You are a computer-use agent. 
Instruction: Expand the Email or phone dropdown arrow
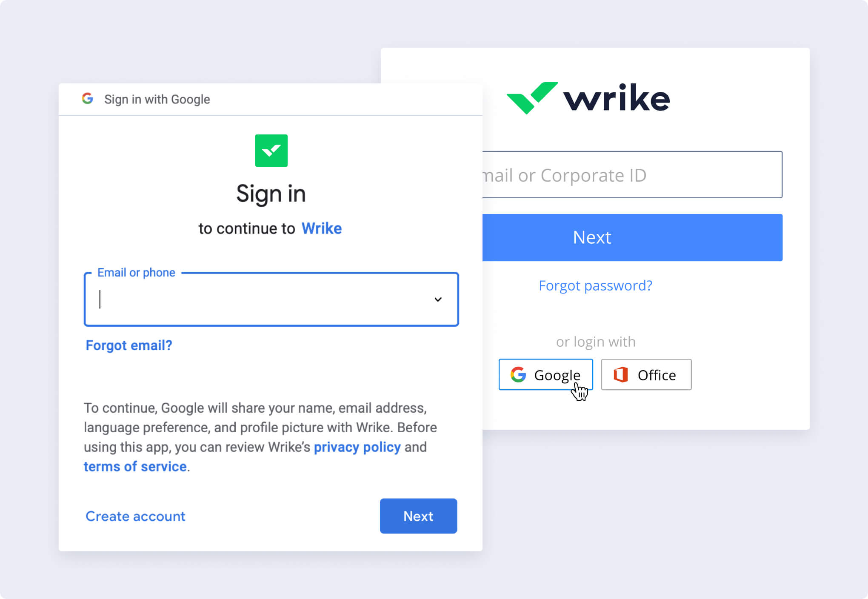[438, 299]
